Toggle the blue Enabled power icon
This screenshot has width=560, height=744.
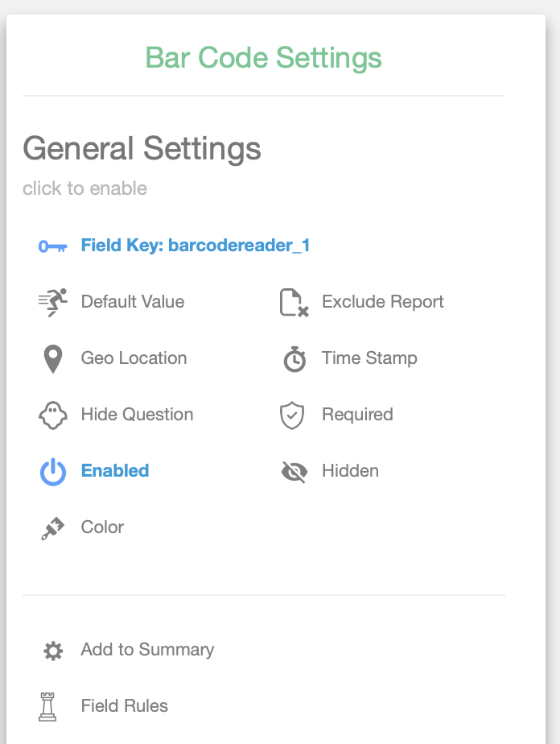[52, 472]
